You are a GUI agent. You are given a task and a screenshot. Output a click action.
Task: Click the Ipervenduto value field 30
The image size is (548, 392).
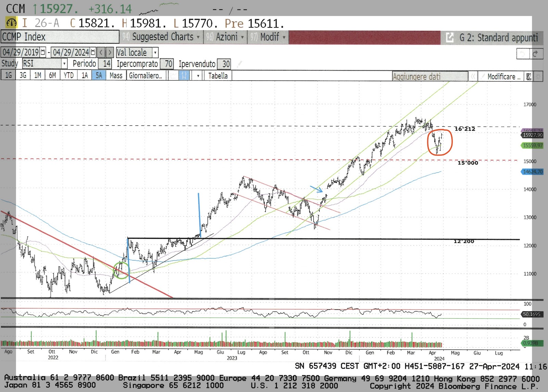click(225, 64)
